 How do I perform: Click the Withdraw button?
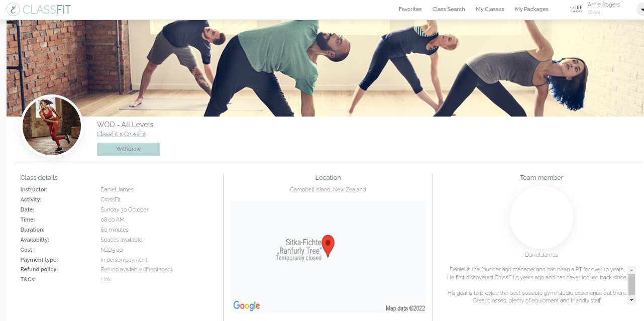129,149
